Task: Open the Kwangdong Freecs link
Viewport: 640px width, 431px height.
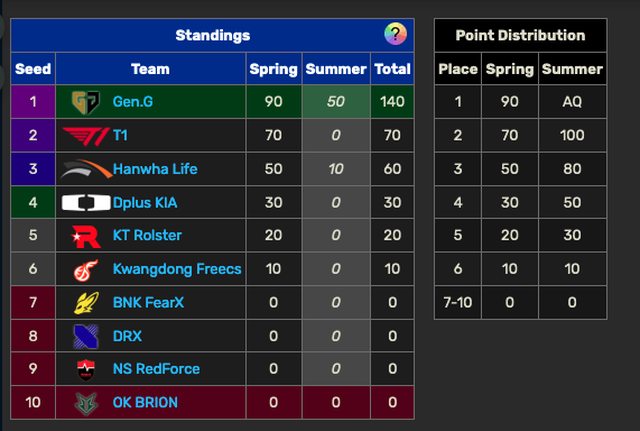Action: (x=177, y=269)
